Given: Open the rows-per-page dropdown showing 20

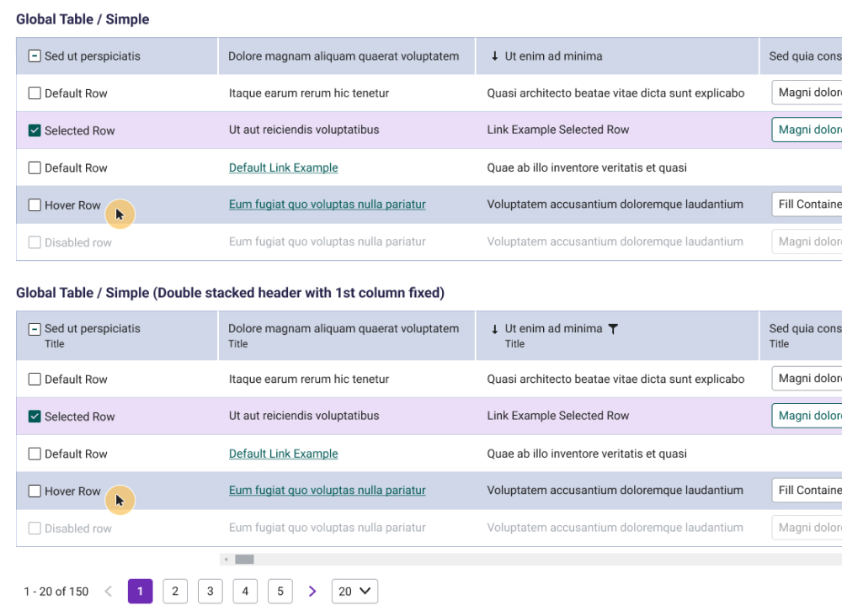Looking at the screenshot, I should coord(354,592).
